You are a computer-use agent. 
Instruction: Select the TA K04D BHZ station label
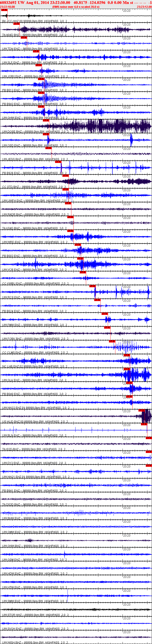[35, 228]
